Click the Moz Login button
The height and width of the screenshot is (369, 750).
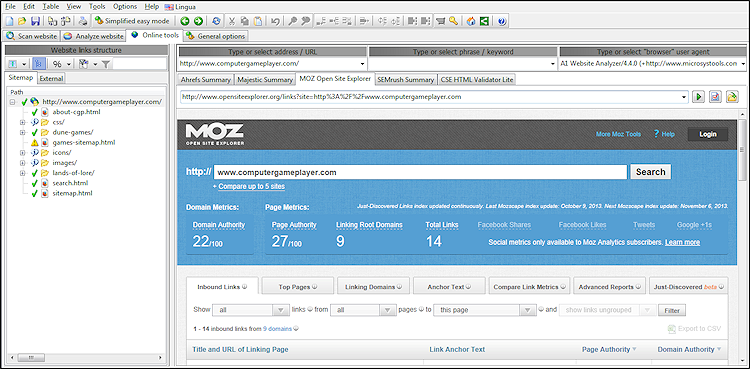tap(708, 134)
